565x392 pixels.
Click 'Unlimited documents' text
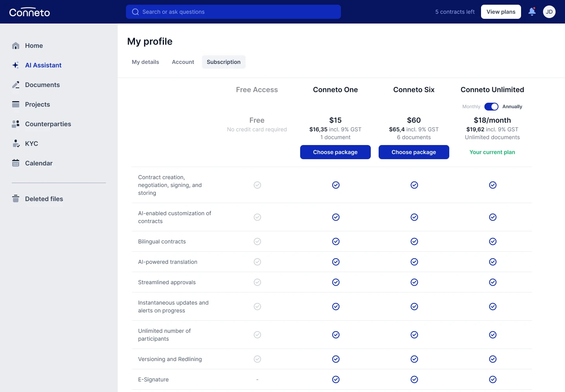click(492, 137)
